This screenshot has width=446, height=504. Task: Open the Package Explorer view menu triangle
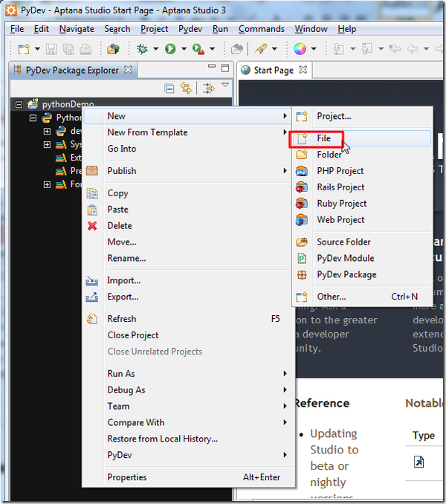pyautogui.click(x=225, y=86)
